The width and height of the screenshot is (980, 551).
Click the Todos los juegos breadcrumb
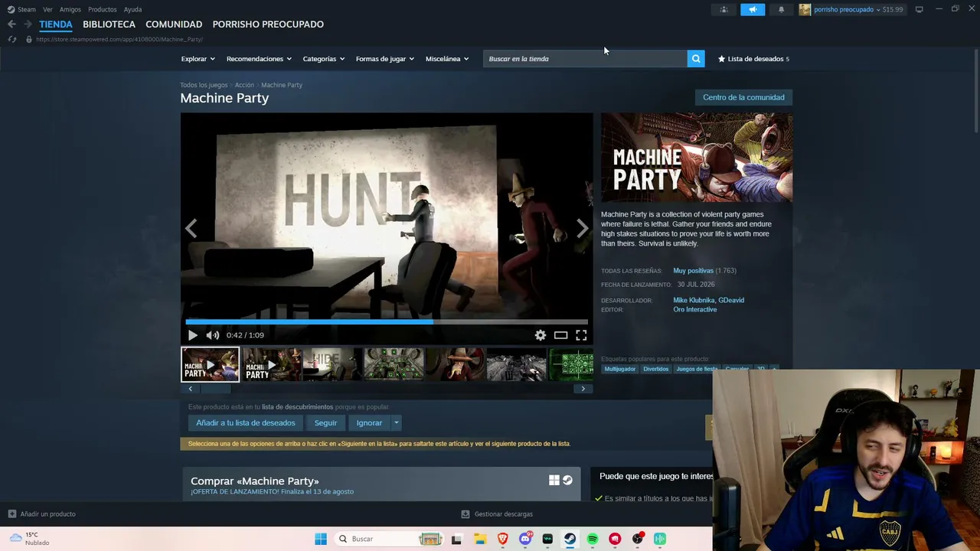point(204,85)
